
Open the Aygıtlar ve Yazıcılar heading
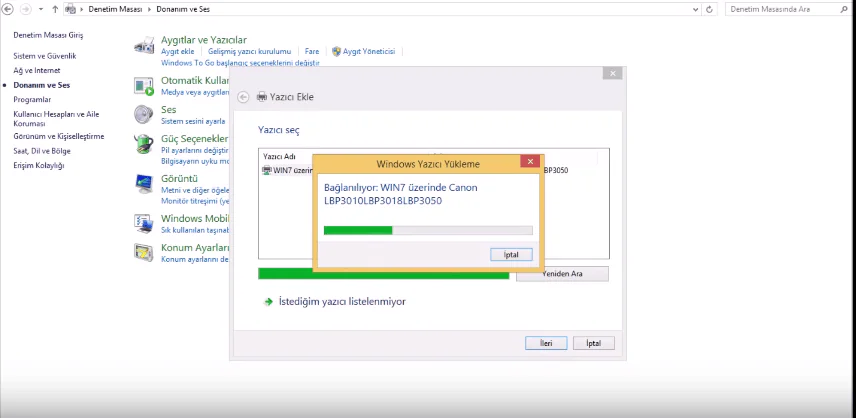[204, 40]
